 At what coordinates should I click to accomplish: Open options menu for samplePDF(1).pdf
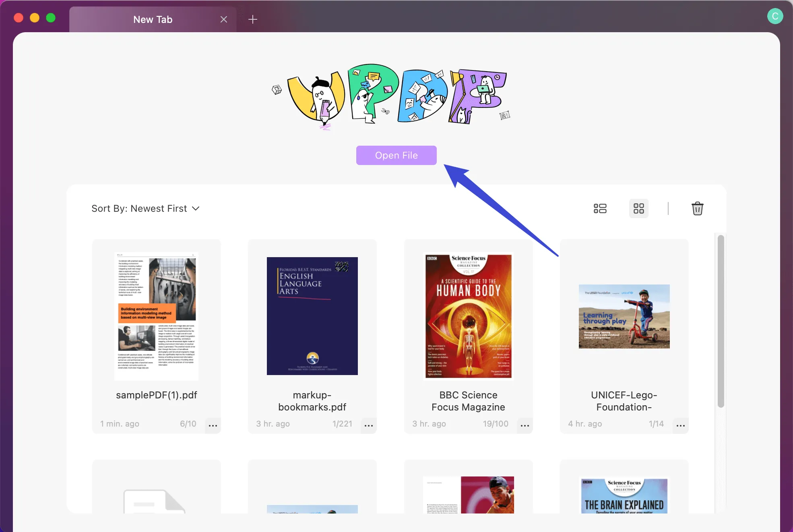click(213, 425)
